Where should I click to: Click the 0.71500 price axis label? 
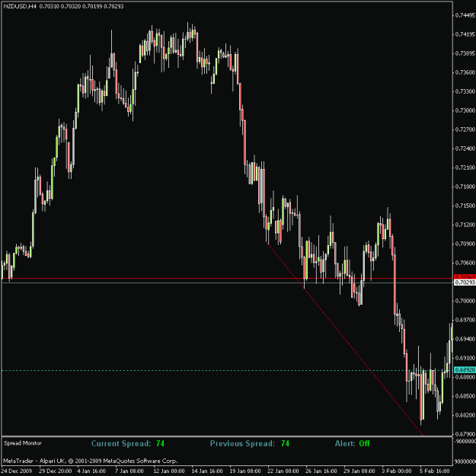coord(465,206)
